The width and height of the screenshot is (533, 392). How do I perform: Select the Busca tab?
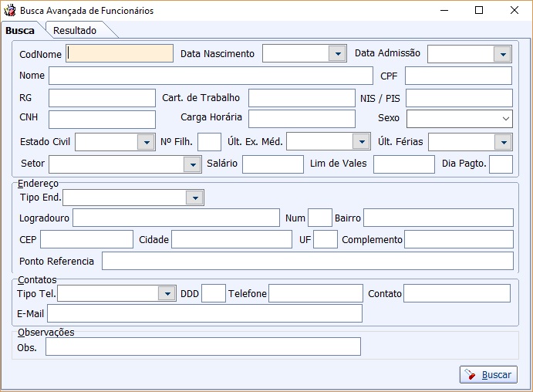pyautogui.click(x=20, y=31)
